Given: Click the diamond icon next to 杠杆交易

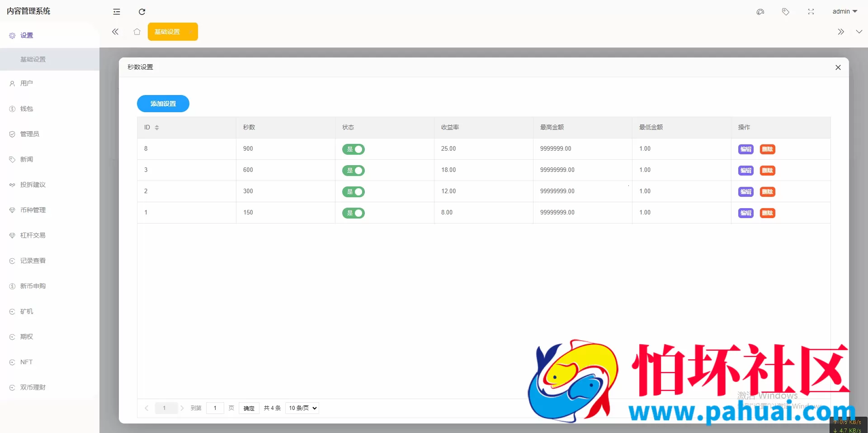Looking at the screenshot, I should [12, 236].
